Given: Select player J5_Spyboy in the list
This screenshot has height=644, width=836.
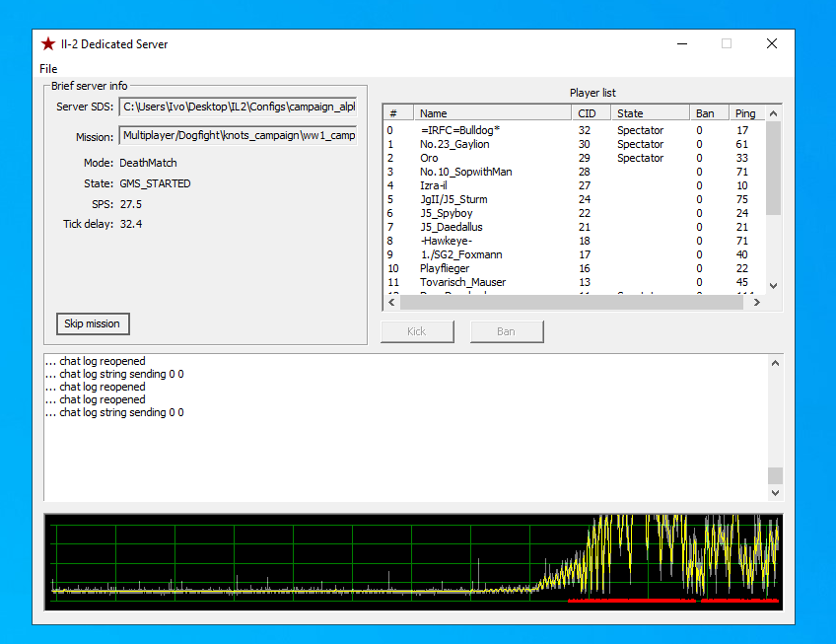Looking at the screenshot, I should tap(446, 213).
